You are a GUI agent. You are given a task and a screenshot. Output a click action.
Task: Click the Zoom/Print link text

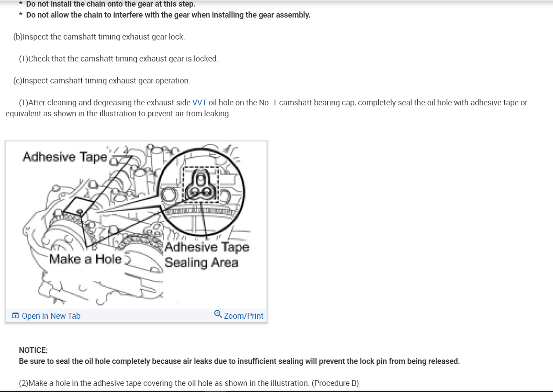244,316
